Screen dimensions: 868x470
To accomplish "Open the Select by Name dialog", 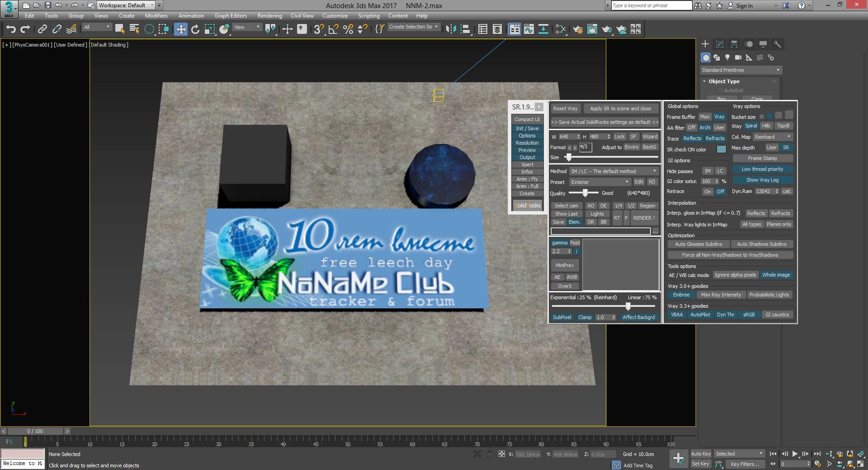I will [x=134, y=29].
